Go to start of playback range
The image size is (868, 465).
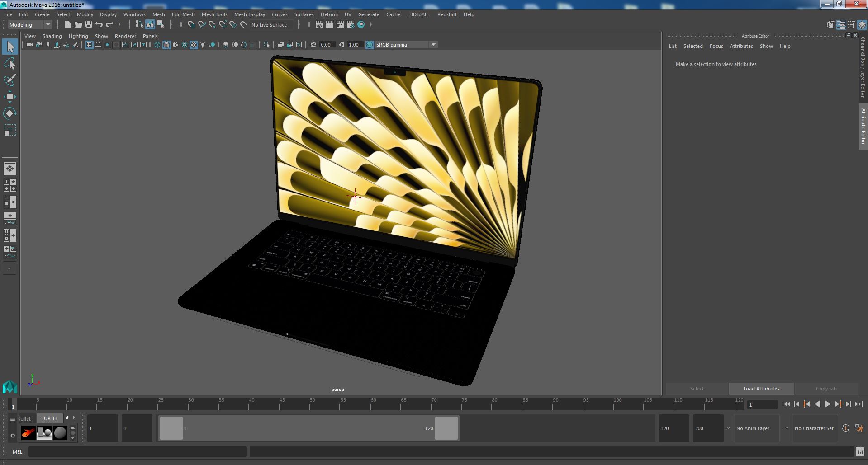tap(786, 404)
